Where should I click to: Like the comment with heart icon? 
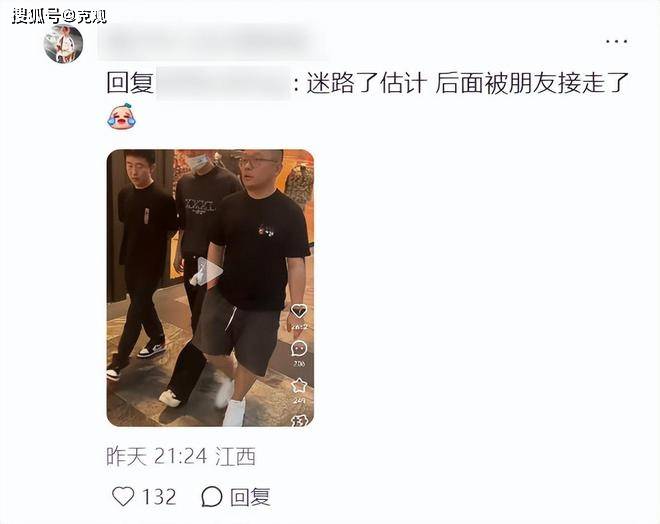pyautogui.click(x=123, y=497)
